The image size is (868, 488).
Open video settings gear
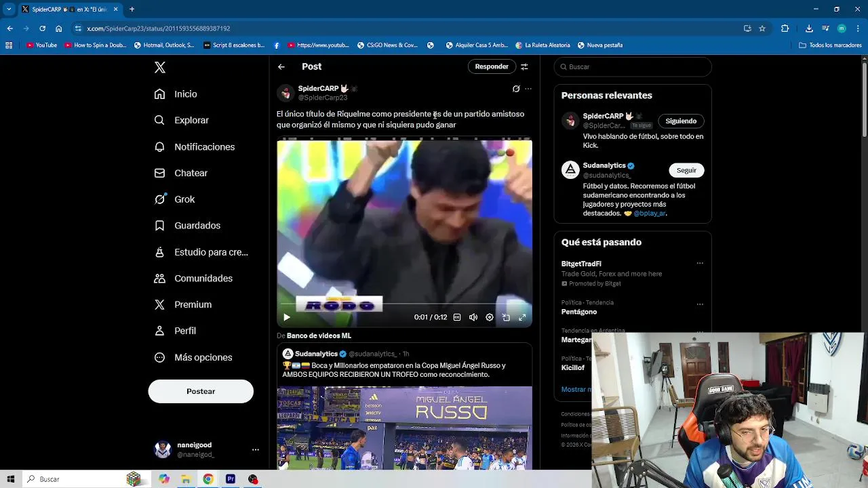click(490, 317)
